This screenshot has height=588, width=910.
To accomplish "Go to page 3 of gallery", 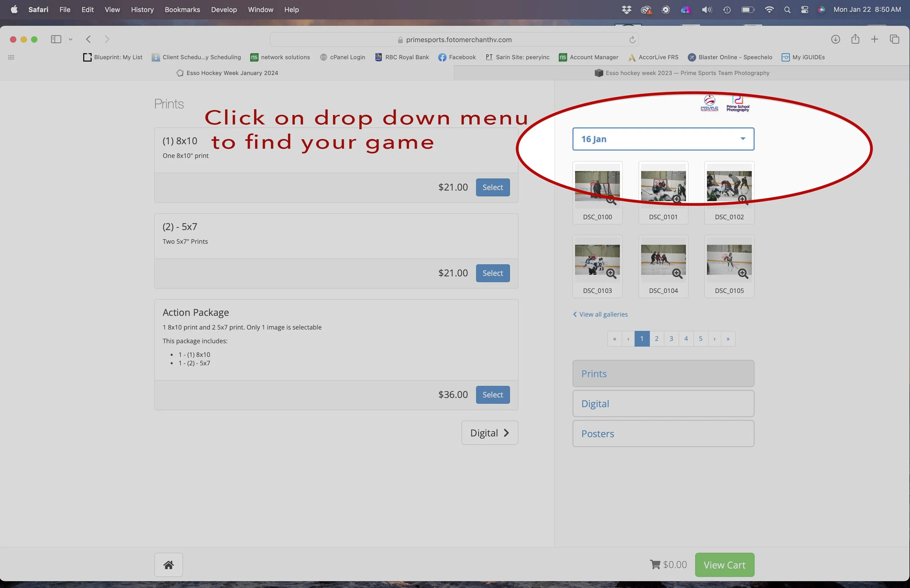I will click(x=671, y=339).
